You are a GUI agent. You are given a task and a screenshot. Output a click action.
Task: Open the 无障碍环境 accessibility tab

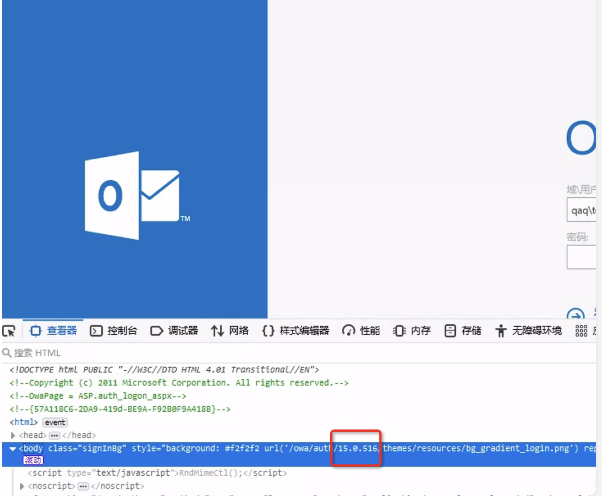pyautogui.click(x=528, y=331)
